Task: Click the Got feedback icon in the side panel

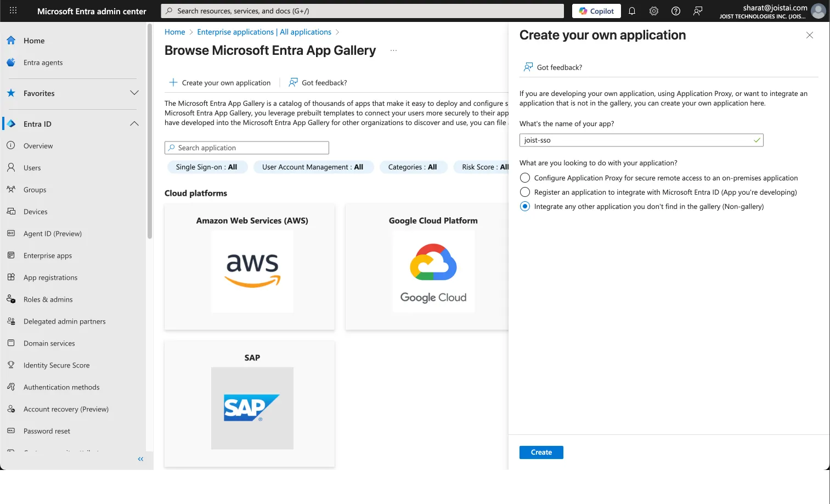Action: pos(528,67)
